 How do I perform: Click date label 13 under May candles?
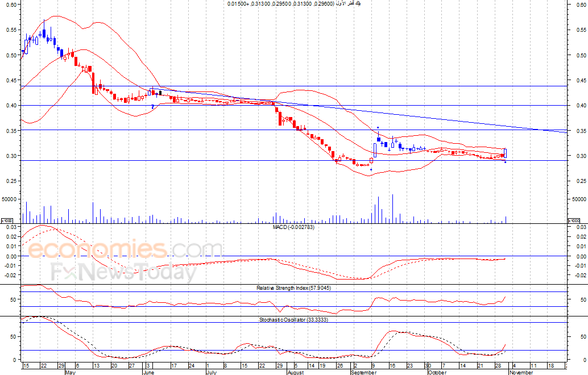coord(97,366)
